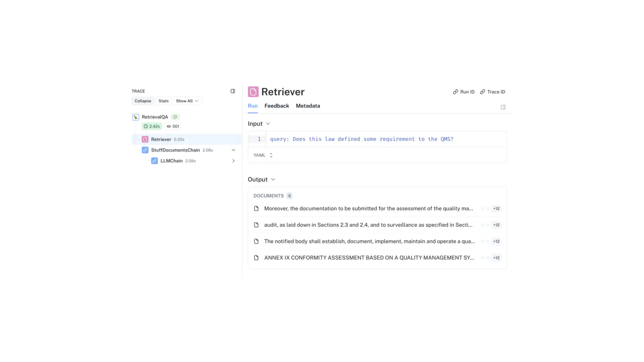Click the expand panel icon top-right
This screenshot has width=644, height=362.
click(x=503, y=107)
